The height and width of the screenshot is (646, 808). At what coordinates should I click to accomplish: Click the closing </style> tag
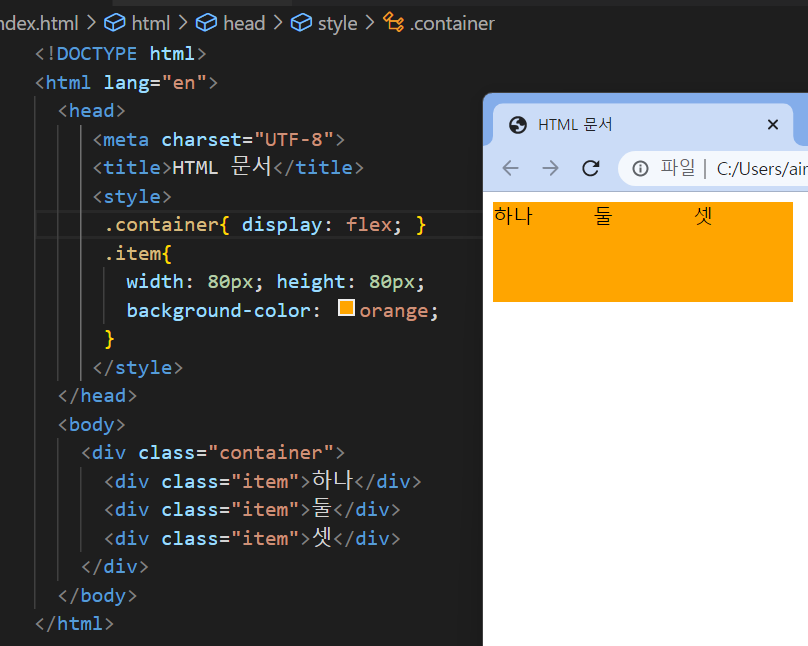[138, 368]
